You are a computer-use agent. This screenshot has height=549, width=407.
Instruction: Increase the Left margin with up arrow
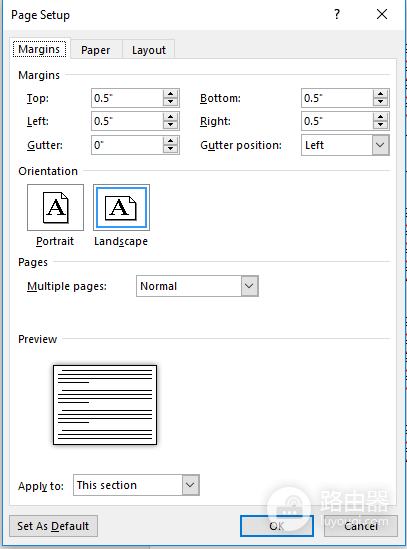tap(171, 117)
